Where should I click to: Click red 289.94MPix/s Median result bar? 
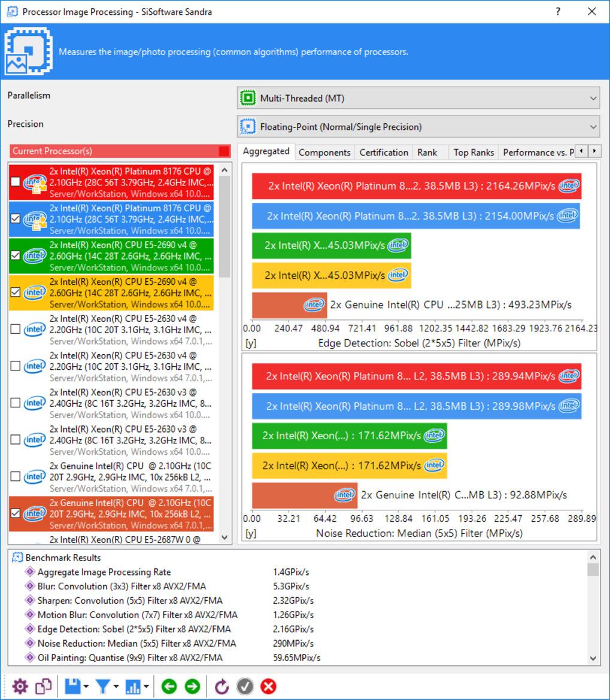(417, 376)
